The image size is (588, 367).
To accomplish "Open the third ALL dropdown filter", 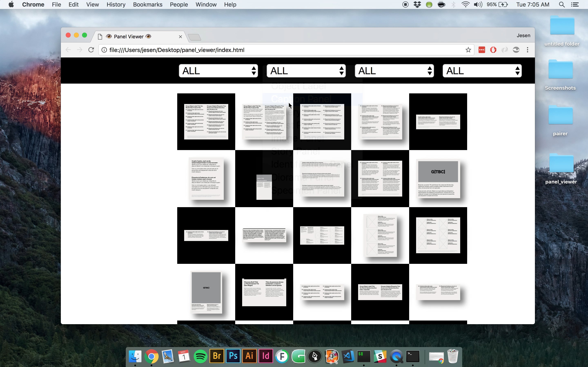I will click(394, 71).
